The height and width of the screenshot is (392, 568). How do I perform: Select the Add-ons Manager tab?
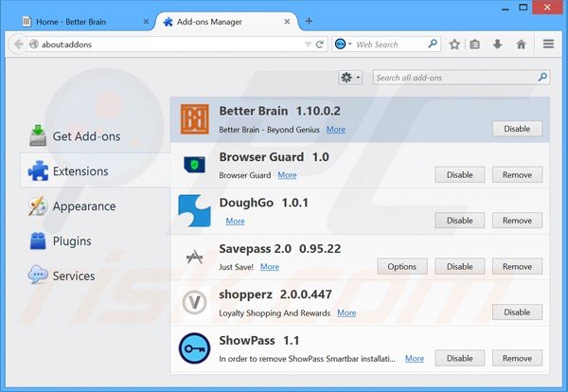coord(227,22)
